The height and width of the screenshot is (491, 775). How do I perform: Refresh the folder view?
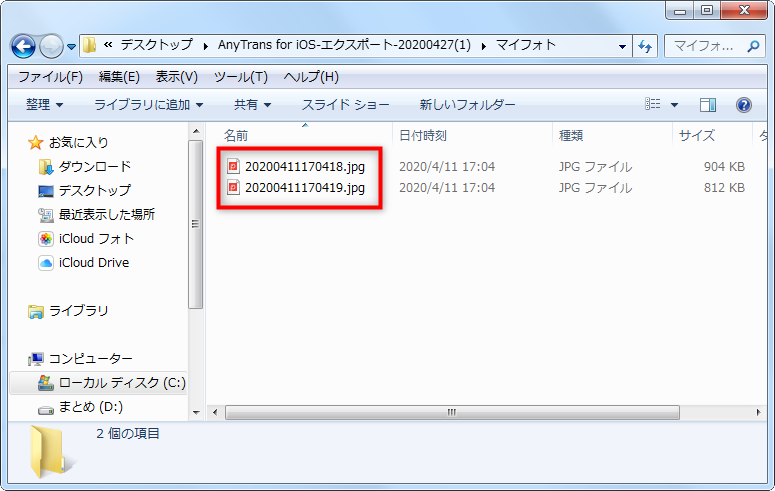pyautogui.click(x=645, y=46)
